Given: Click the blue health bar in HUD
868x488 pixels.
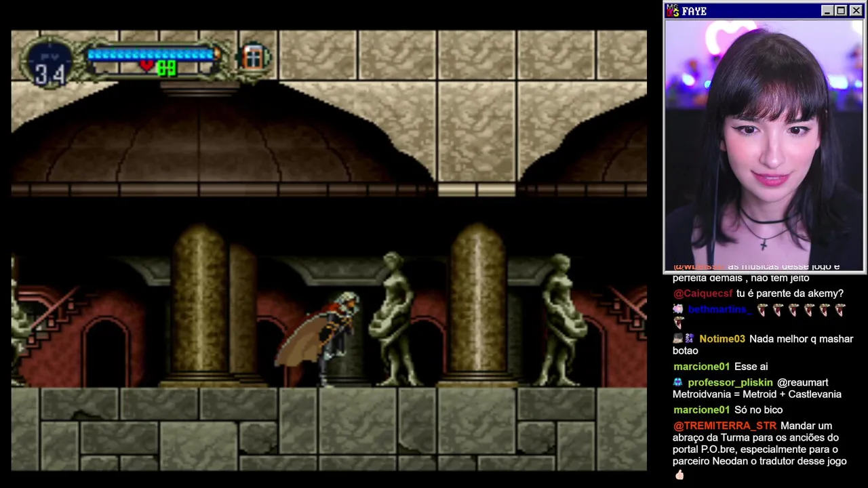Looking at the screenshot, I should [151, 54].
